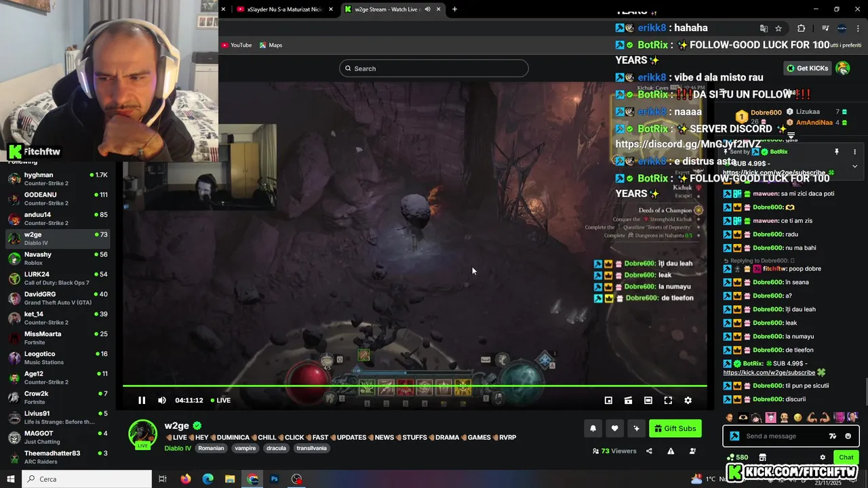Open Photoshop from the taskbar
Image resolution: width=868 pixels, height=488 pixels.
coord(275,479)
